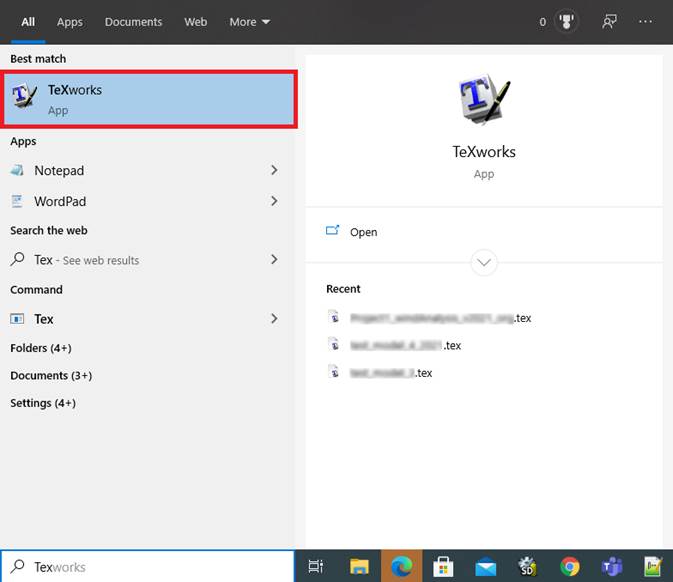Expand WordPad result chevron

coord(274,201)
